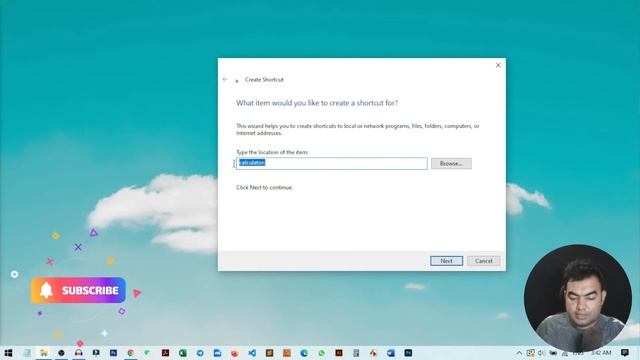Image resolution: width=640 pixels, height=360 pixels.
Task: Open WhatsApp from the taskbar
Action: click(x=322, y=353)
